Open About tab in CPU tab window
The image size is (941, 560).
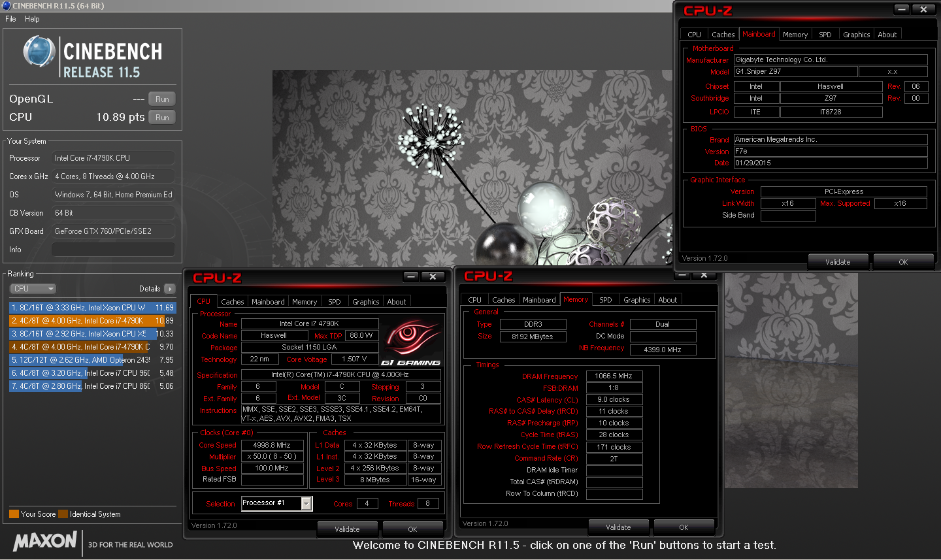[397, 302]
